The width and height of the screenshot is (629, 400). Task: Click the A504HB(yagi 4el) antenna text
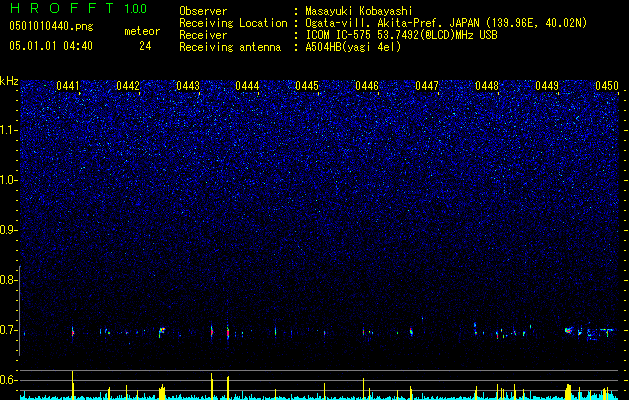click(x=353, y=47)
